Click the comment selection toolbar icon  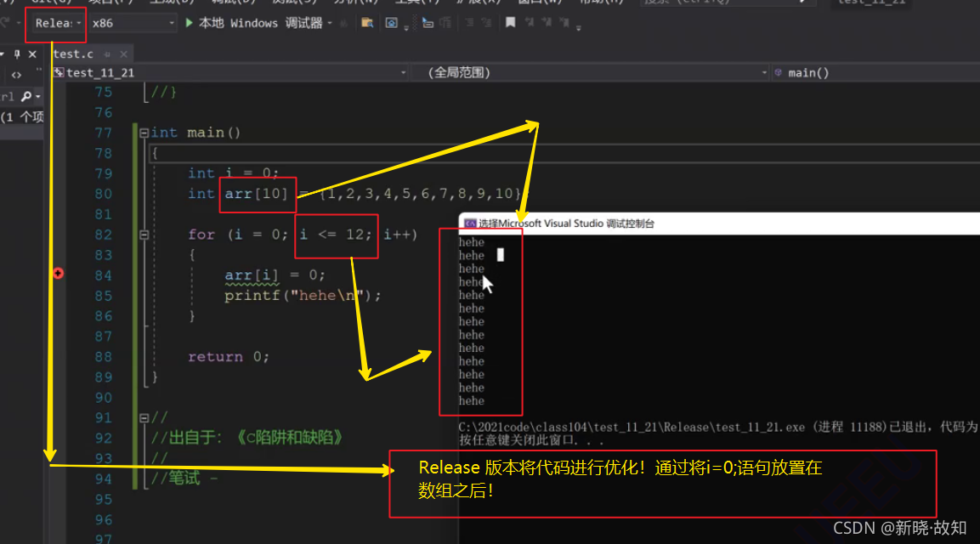[428, 23]
